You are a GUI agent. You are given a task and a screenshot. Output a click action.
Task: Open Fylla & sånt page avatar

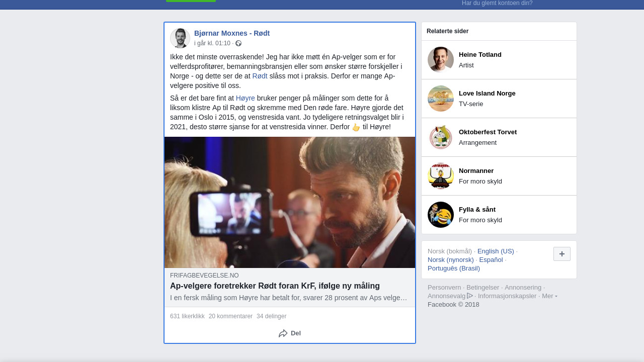coord(441,215)
